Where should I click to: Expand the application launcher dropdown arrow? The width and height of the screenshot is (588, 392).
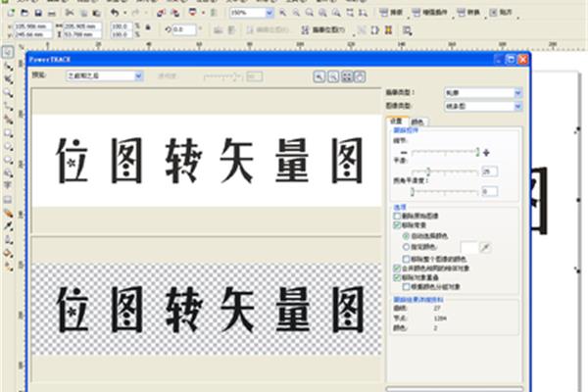(x=204, y=13)
